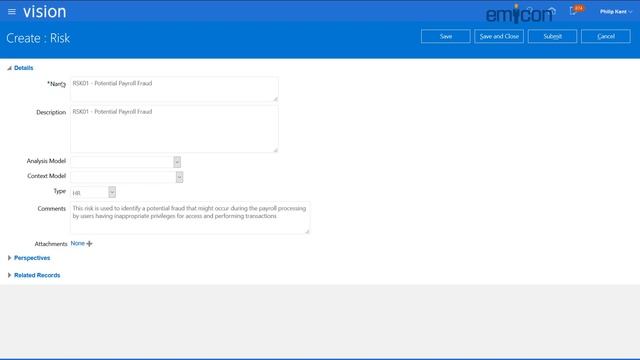The width and height of the screenshot is (640, 360).
Task: Click the home icon in header
Action: [552, 11]
